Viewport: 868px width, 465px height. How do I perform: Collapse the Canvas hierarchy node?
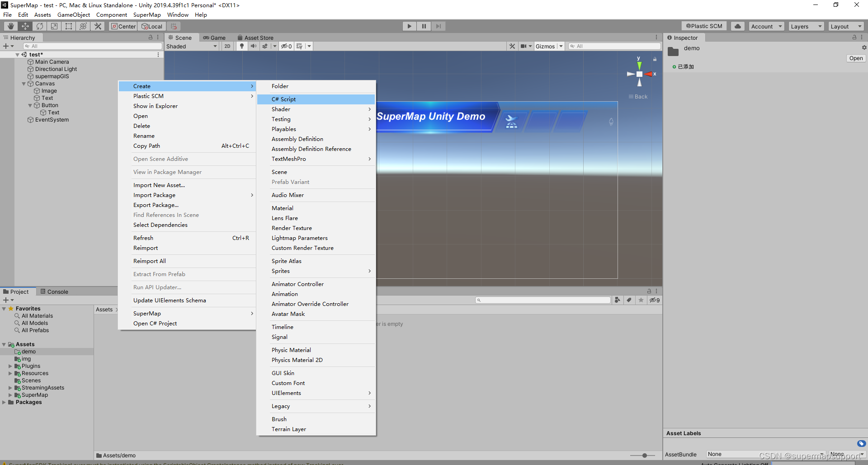click(24, 84)
